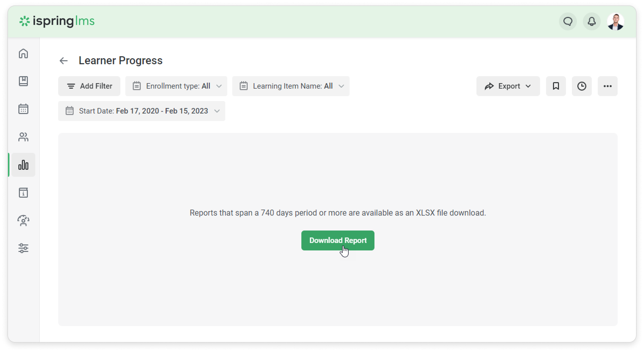Screen dimensions: 644x352
Task: Open the Users sidebar icon
Action: 23,137
